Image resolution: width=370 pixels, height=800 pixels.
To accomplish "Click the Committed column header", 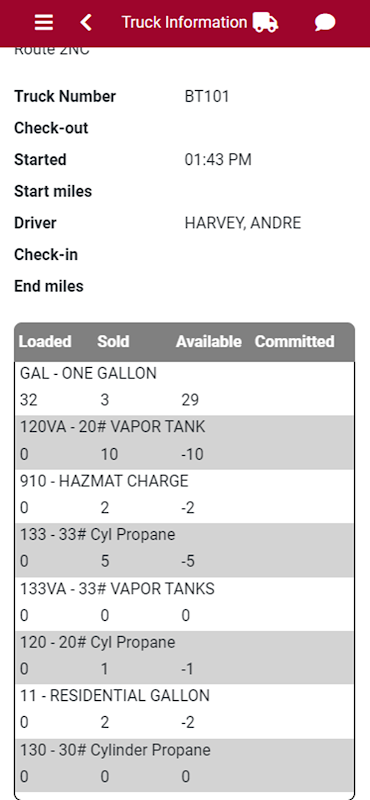I will (x=294, y=341).
